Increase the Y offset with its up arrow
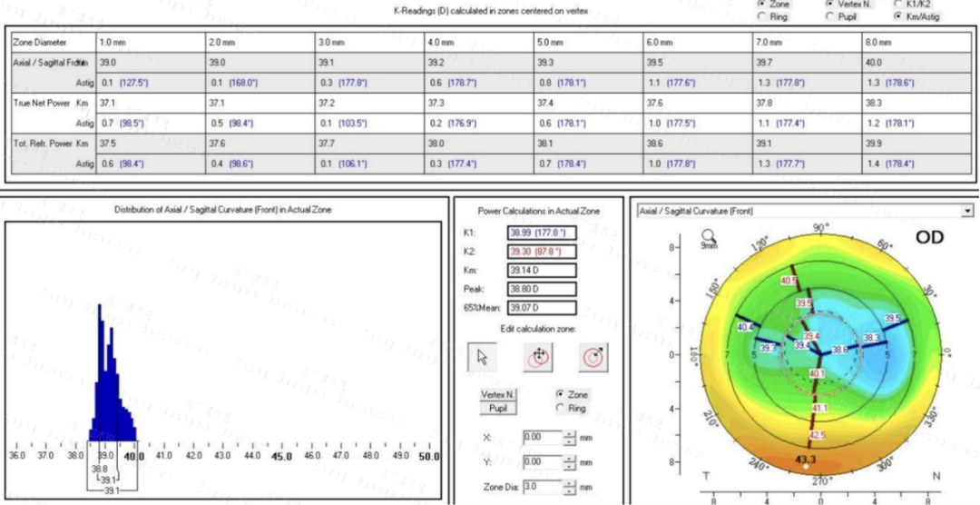This screenshot has width=980, height=505. click(569, 460)
